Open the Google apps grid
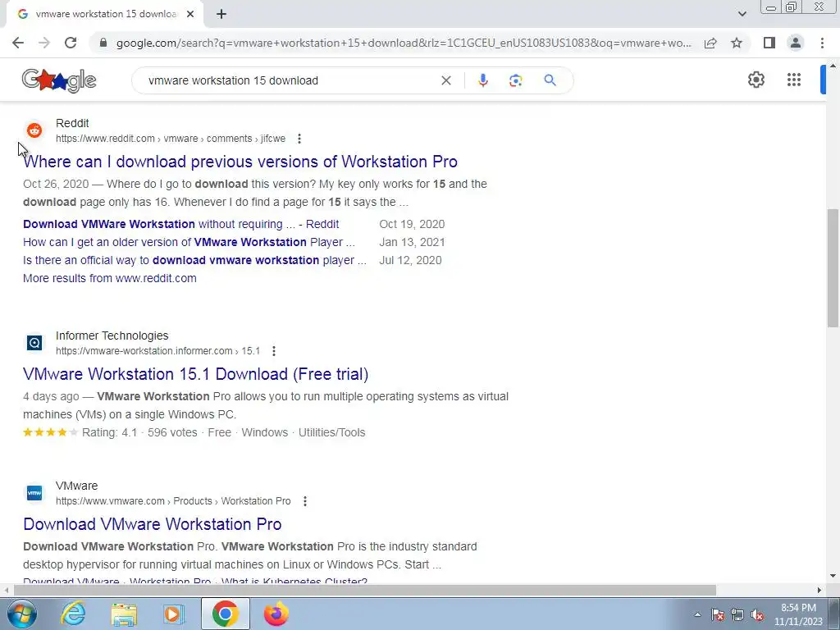Screen dimensions: 840x630 tap(794, 80)
